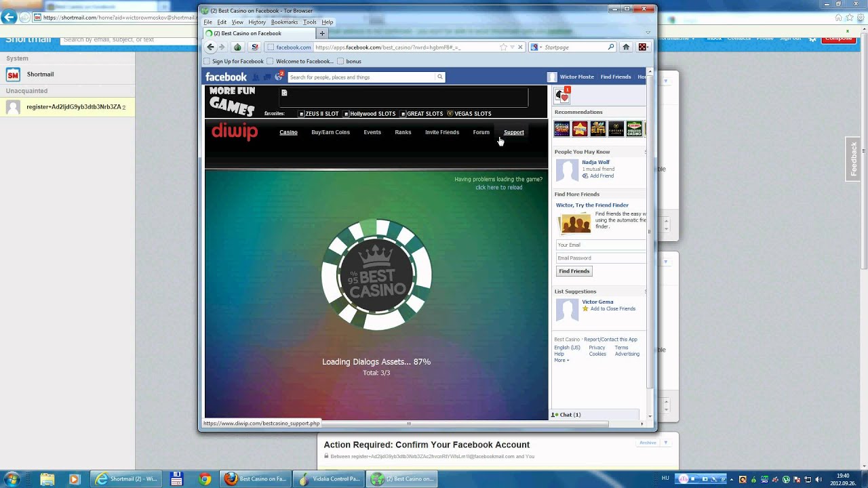Click the diwip logo
This screenshot has width=868, height=488.
pyautogui.click(x=235, y=131)
